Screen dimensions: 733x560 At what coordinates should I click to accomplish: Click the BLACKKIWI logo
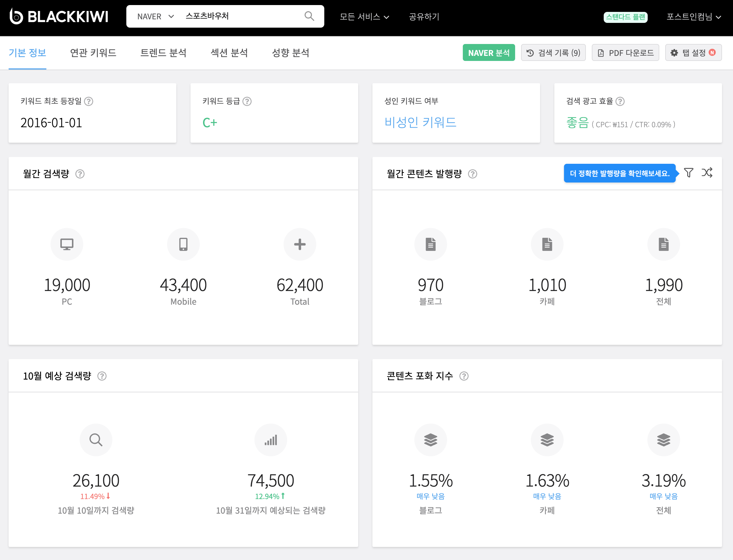59,16
